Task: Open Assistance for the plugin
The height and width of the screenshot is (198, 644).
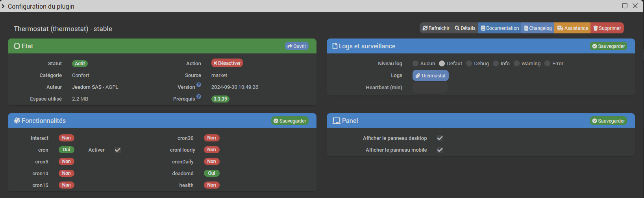Action: coord(572,28)
